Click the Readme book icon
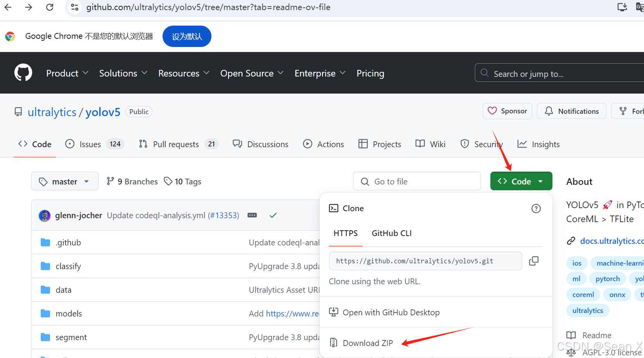Viewport: 644px width, 358px height. (571, 335)
